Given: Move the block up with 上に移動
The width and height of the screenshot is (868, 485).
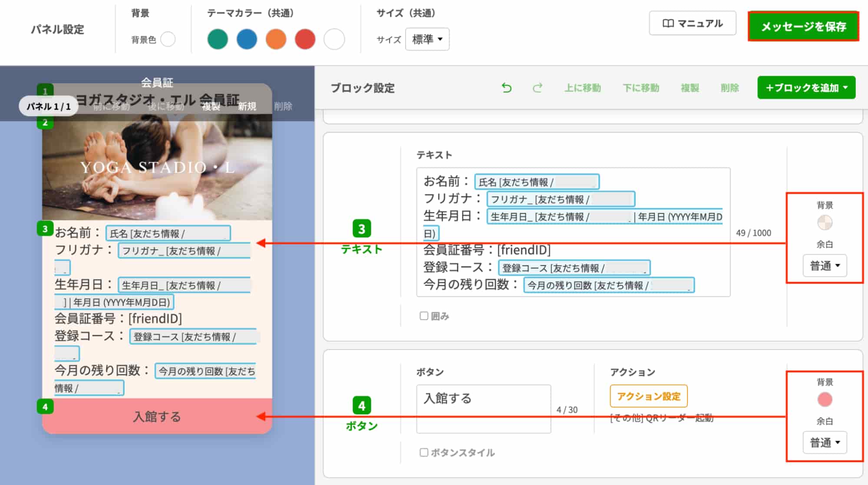Looking at the screenshot, I should pos(583,88).
